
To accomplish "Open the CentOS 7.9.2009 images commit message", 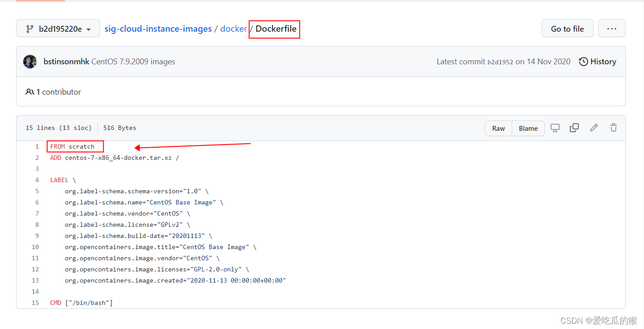I will pos(133,62).
